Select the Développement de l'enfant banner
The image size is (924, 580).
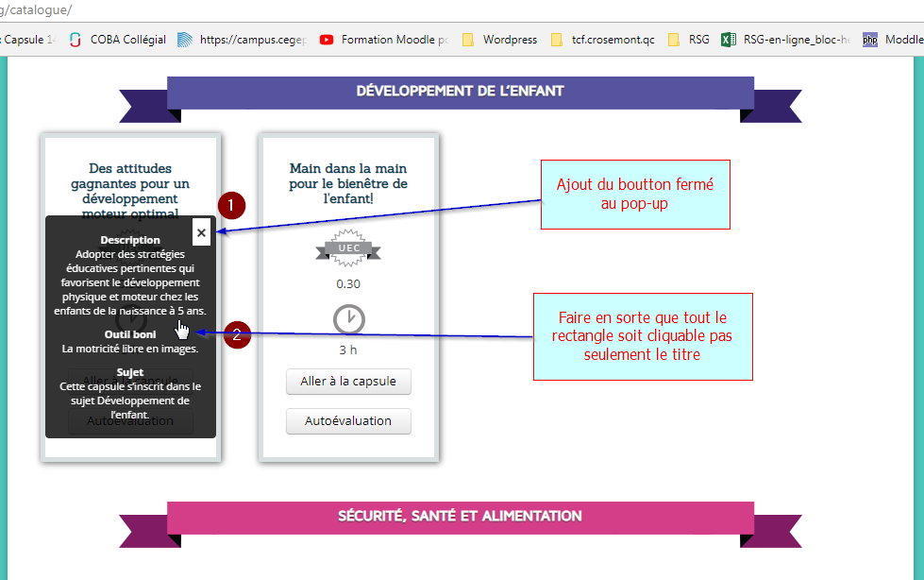point(460,92)
